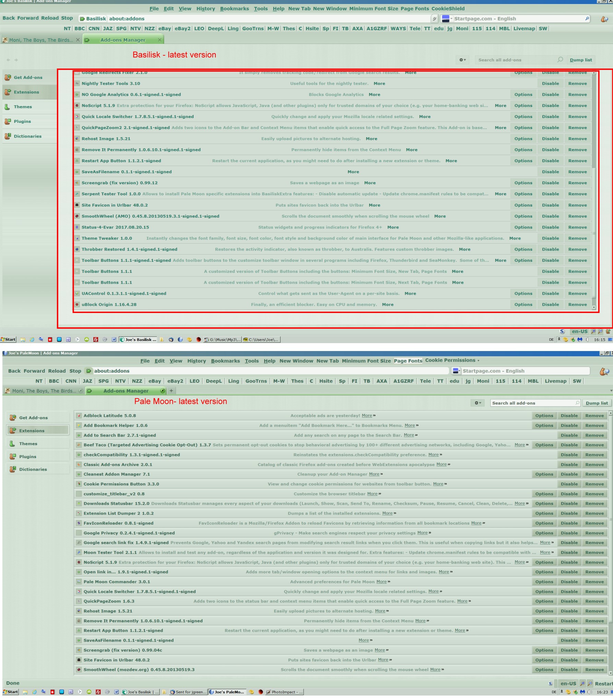This screenshot has width=613, height=700.
Task: Disable Pale Moon Commander extension
Action: click(x=569, y=582)
